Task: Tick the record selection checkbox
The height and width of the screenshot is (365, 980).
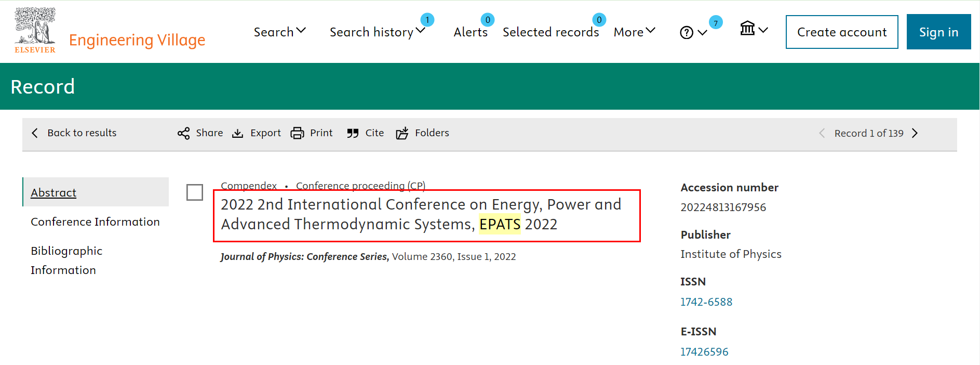Action: 195,192
